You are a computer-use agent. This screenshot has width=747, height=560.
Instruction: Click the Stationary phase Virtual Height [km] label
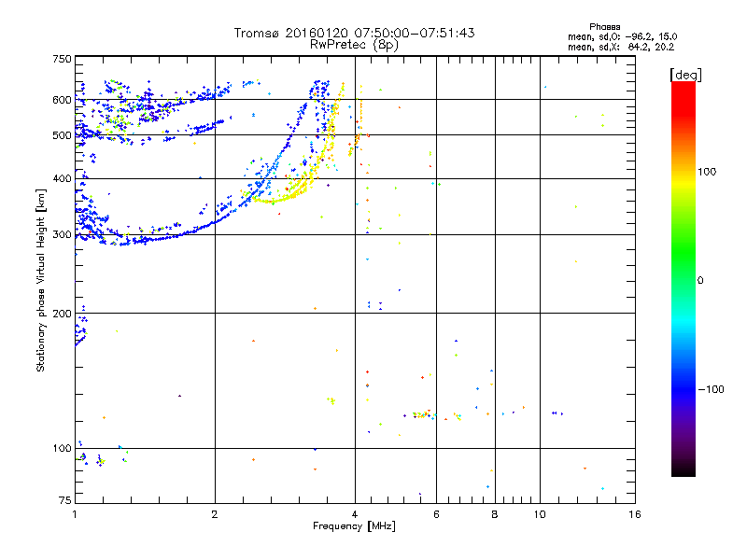tap(40, 280)
